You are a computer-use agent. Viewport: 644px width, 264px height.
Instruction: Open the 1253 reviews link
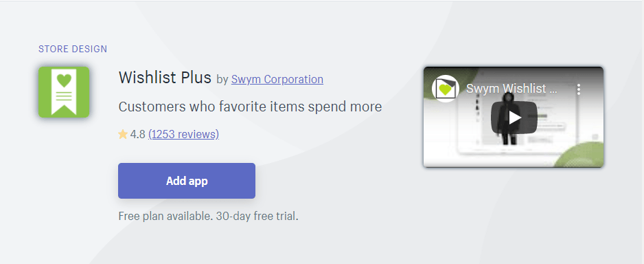pos(183,135)
